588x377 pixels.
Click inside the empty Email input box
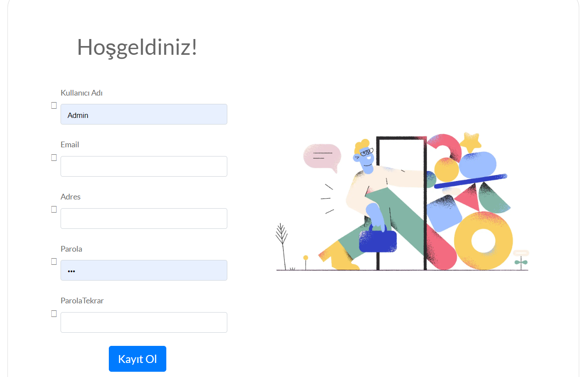tap(143, 166)
